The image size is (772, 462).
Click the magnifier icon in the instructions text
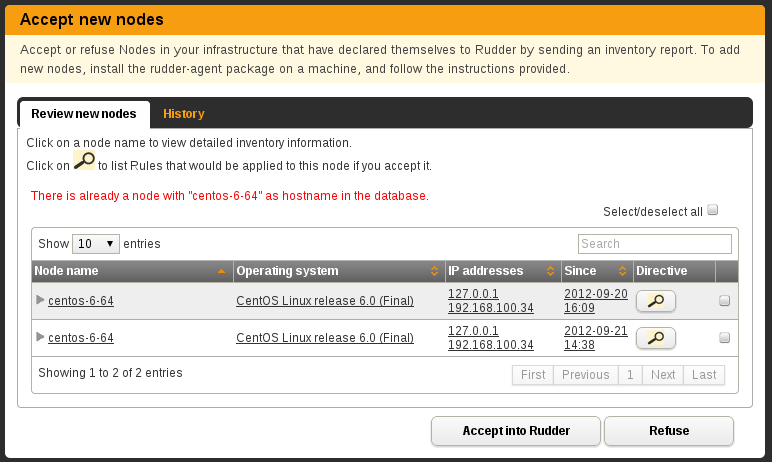84,161
